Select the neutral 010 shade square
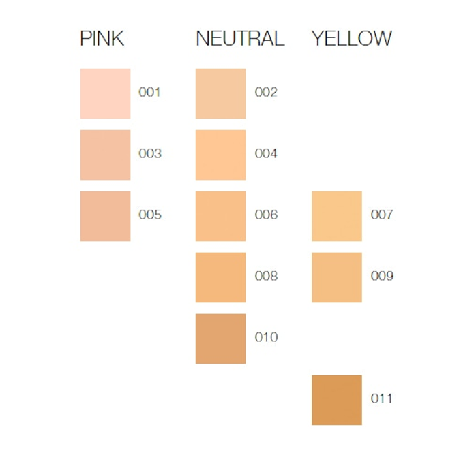The image size is (476, 453). pyautogui.click(x=220, y=339)
